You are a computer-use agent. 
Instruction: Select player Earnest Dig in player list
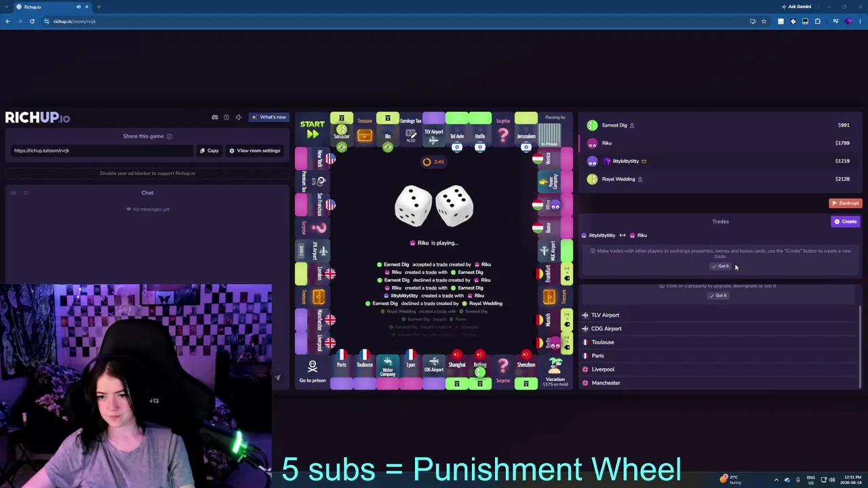click(719, 125)
